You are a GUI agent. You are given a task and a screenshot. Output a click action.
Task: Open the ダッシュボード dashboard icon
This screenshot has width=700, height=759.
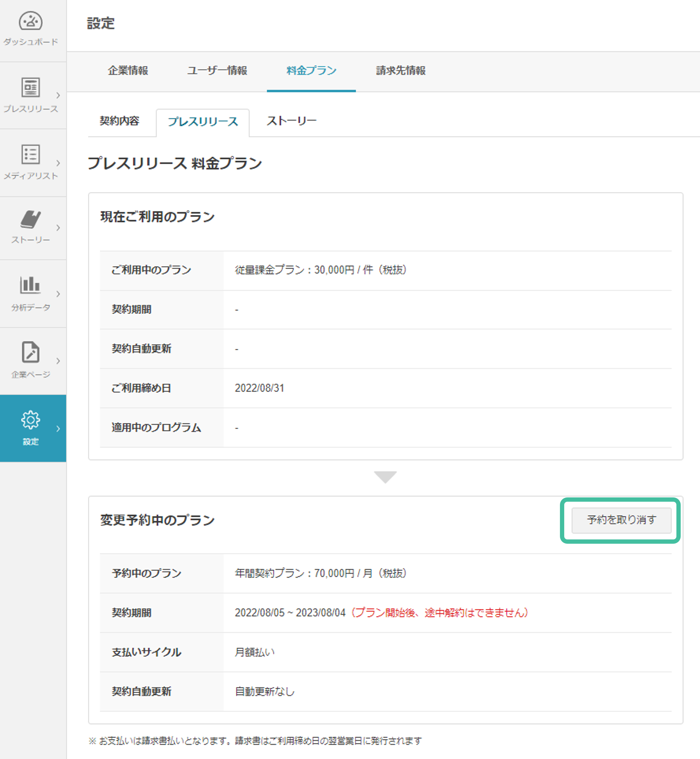click(x=31, y=21)
